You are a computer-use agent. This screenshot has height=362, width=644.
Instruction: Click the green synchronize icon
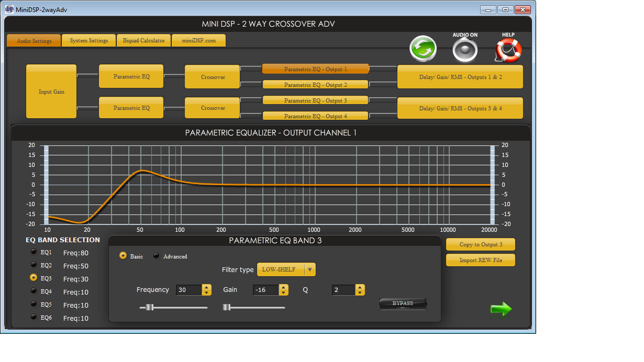pos(423,49)
